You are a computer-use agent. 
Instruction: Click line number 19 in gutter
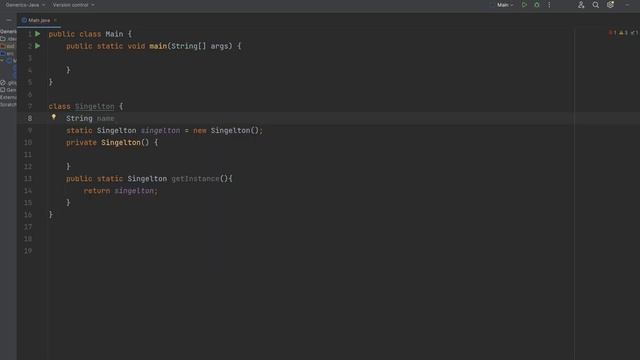[28, 251]
